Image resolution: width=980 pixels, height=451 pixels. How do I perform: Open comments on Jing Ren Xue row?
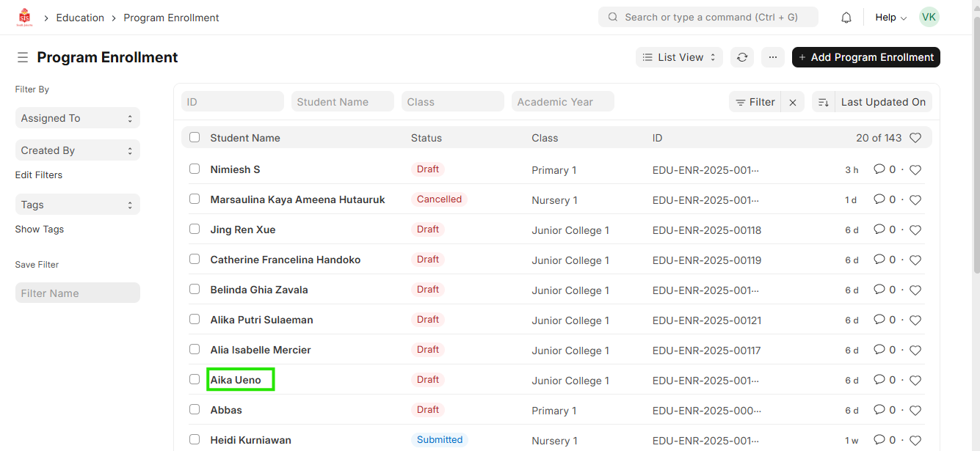pyautogui.click(x=879, y=230)
